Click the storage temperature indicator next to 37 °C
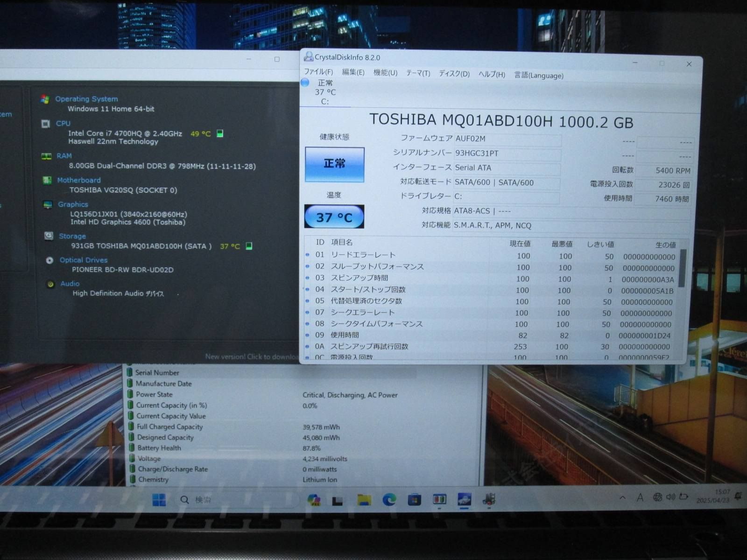This screenshot has height=560, width=747. pos(249,246)
